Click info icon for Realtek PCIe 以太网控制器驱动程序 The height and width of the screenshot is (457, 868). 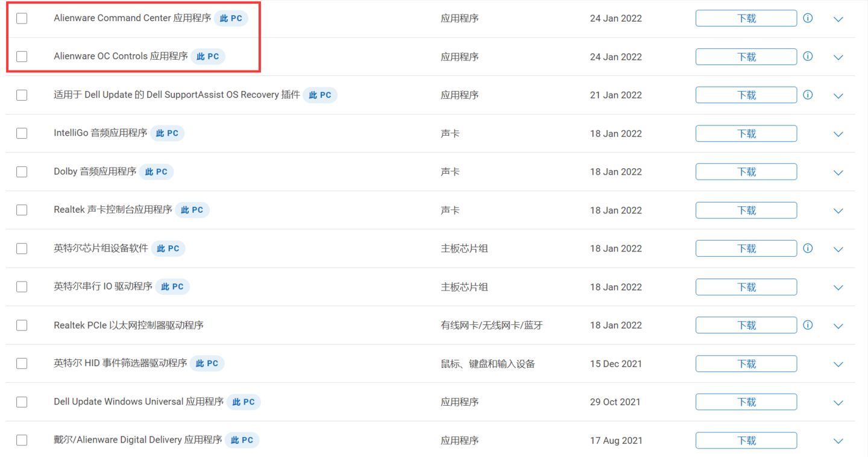pos(808,325)
